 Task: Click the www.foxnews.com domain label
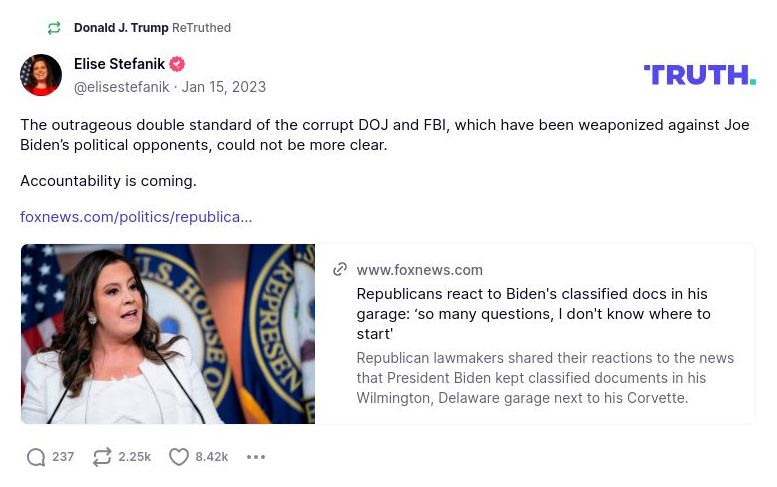click(419, 270)
